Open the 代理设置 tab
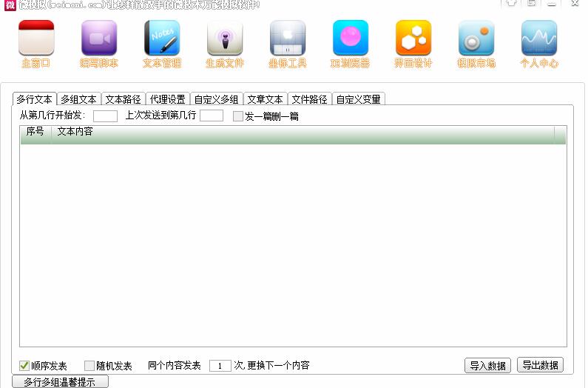The width and height of the screenshot is (588, 388). [168, 99]
